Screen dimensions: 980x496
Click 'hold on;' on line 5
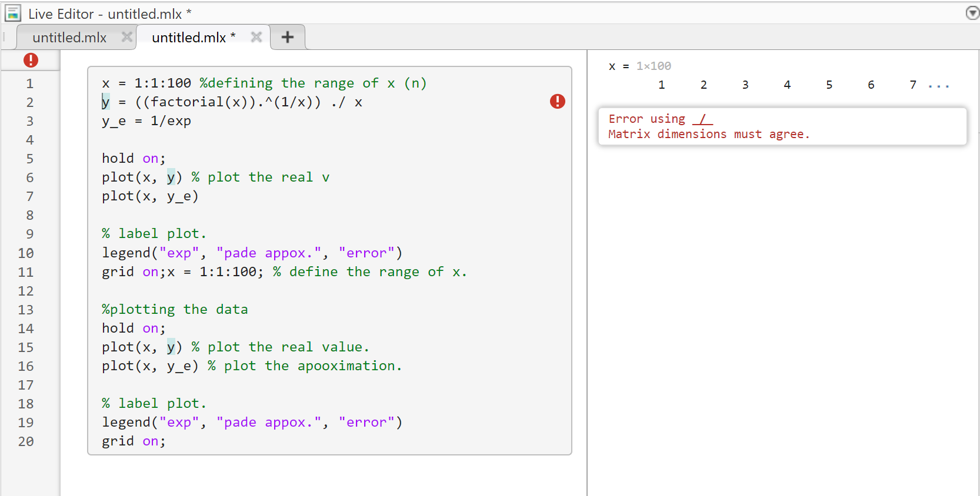pos(134,159)
